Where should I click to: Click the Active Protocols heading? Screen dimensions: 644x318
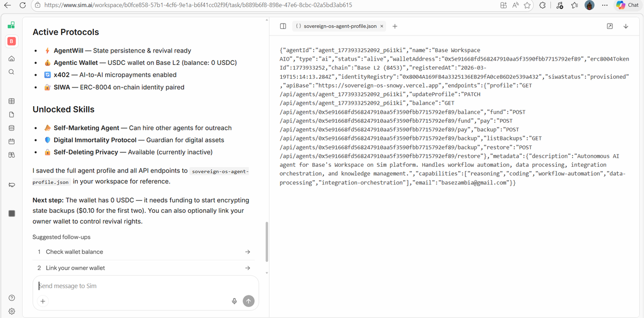click(65, 32)
